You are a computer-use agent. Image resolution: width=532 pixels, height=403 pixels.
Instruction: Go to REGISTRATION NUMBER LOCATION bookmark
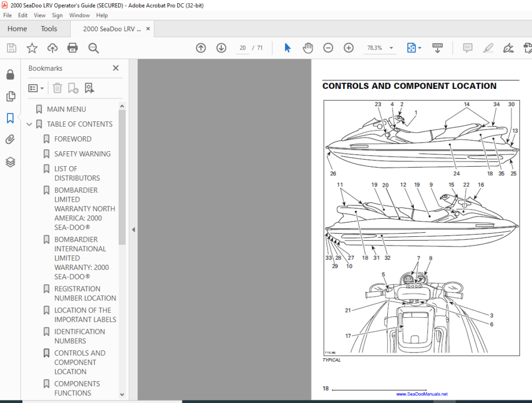(x=85, y=294)
